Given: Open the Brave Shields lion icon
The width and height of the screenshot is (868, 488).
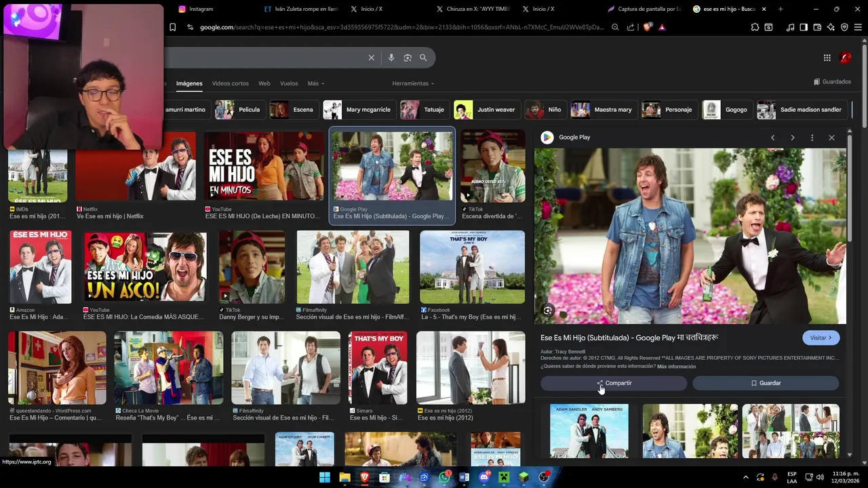Looking at the screenshot, I should (647, 27).
